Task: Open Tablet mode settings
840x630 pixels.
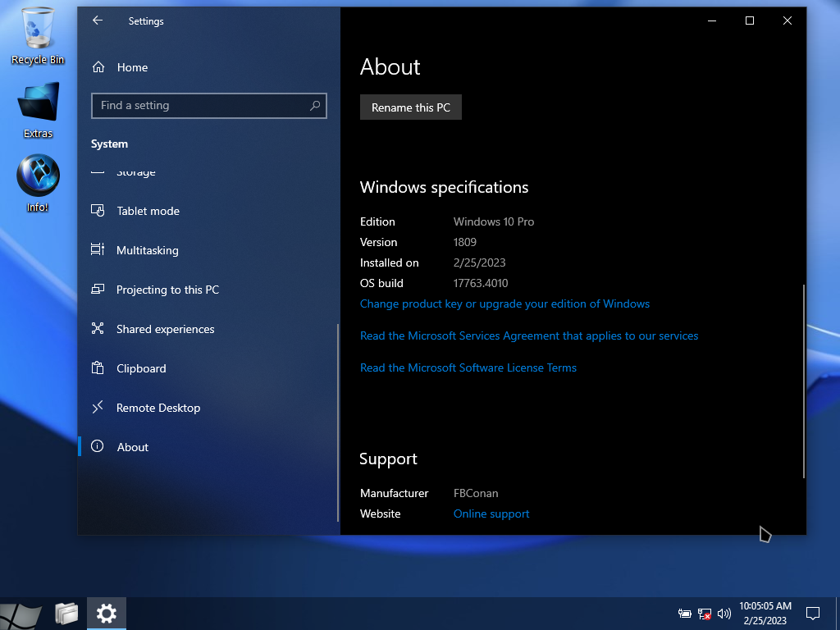Action: pyautogui.click(x=209, y=211)
